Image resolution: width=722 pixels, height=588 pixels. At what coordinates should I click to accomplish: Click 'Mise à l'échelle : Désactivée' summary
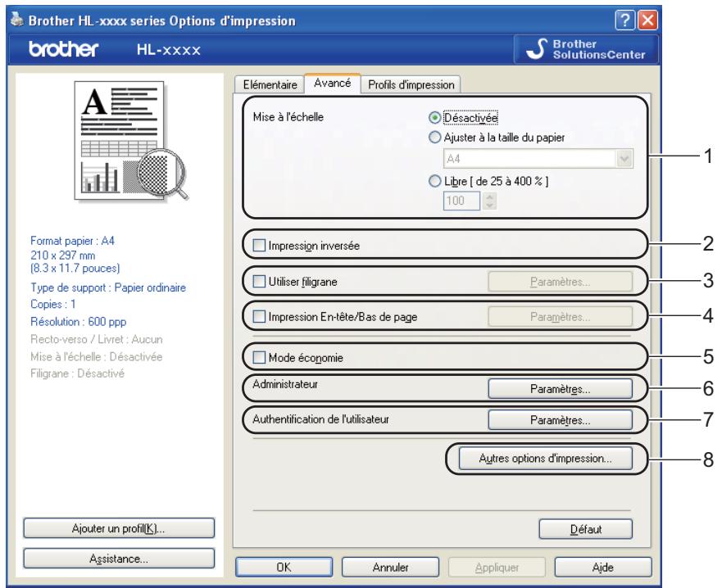96,356
